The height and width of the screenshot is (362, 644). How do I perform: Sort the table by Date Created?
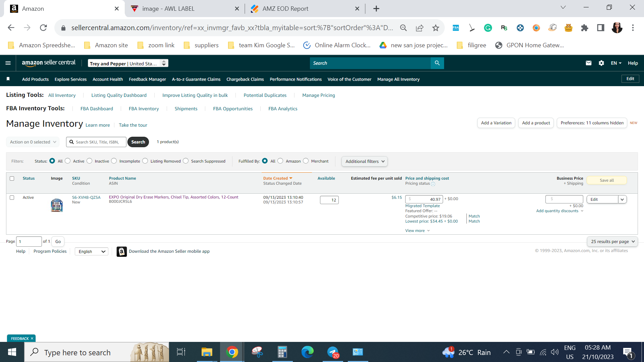coord(278,179)
